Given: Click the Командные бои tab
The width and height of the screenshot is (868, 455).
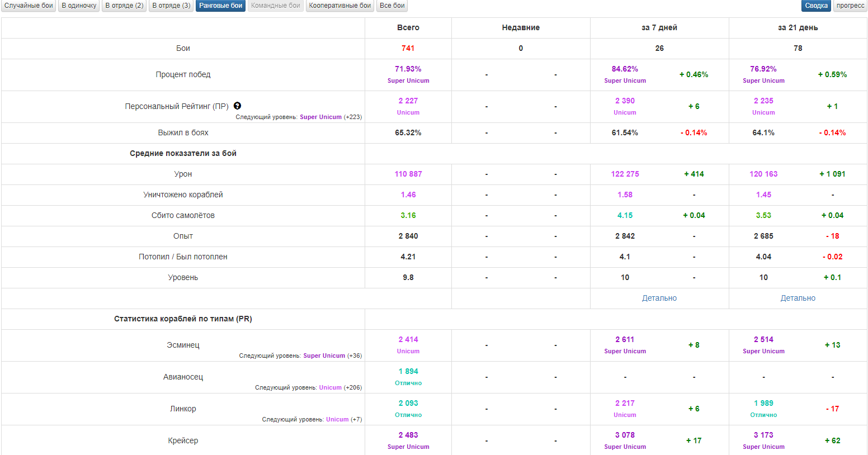Looking at the screenshot, I should (x=275, y=6).
